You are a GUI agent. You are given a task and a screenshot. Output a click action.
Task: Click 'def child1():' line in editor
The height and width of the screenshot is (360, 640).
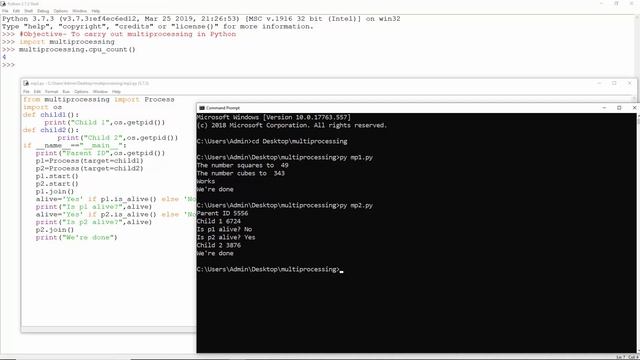coord(51,115)
